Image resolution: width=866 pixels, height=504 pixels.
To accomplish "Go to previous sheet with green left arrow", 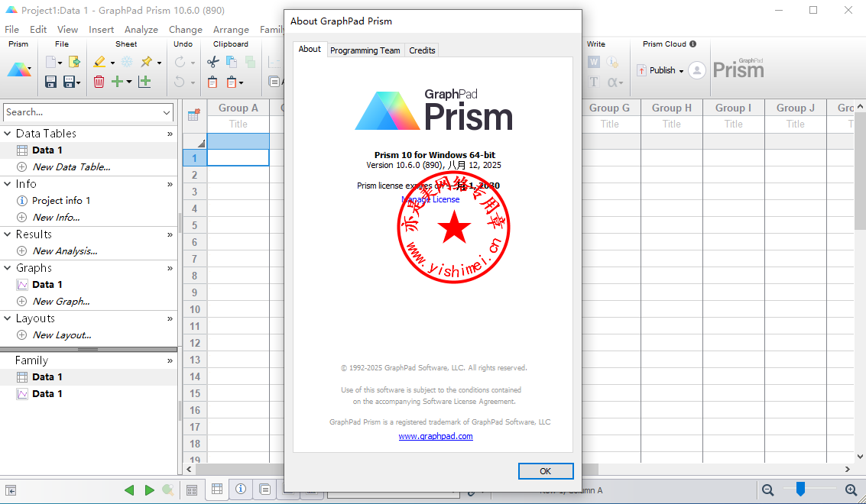I will 129,490.
